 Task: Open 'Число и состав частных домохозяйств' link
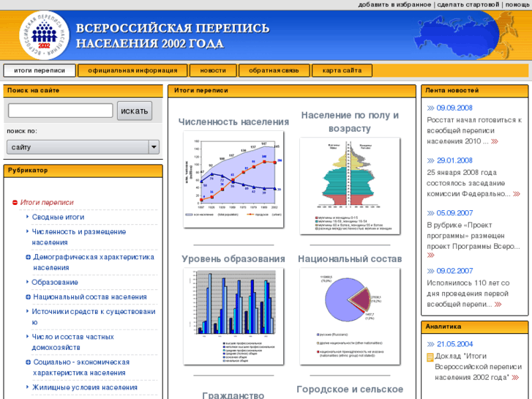[x=73, y=343]
